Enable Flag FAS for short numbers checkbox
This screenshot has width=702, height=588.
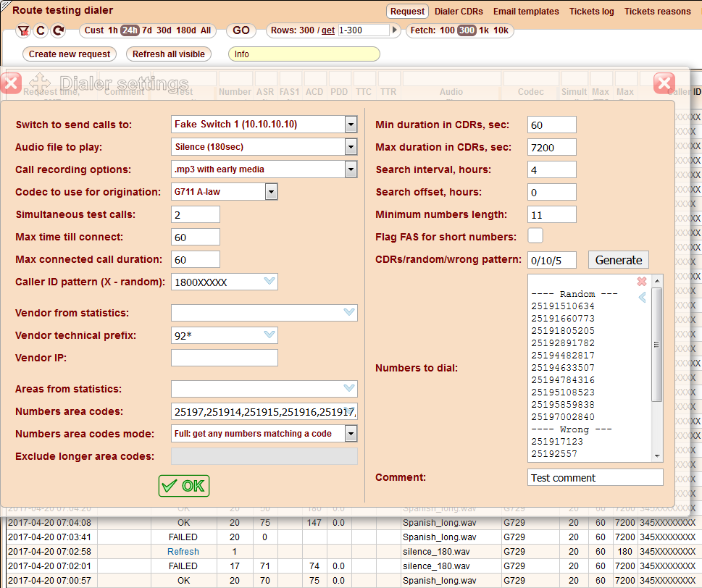535,235
